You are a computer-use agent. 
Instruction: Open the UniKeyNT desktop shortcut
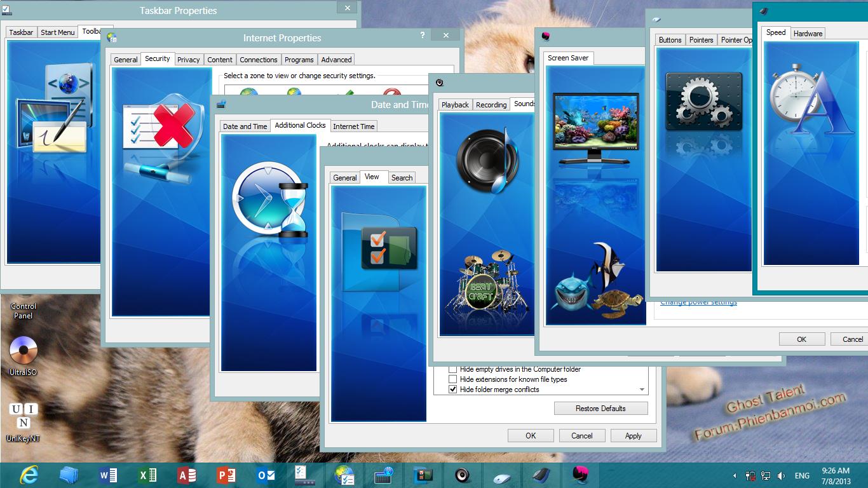[24, 416]
